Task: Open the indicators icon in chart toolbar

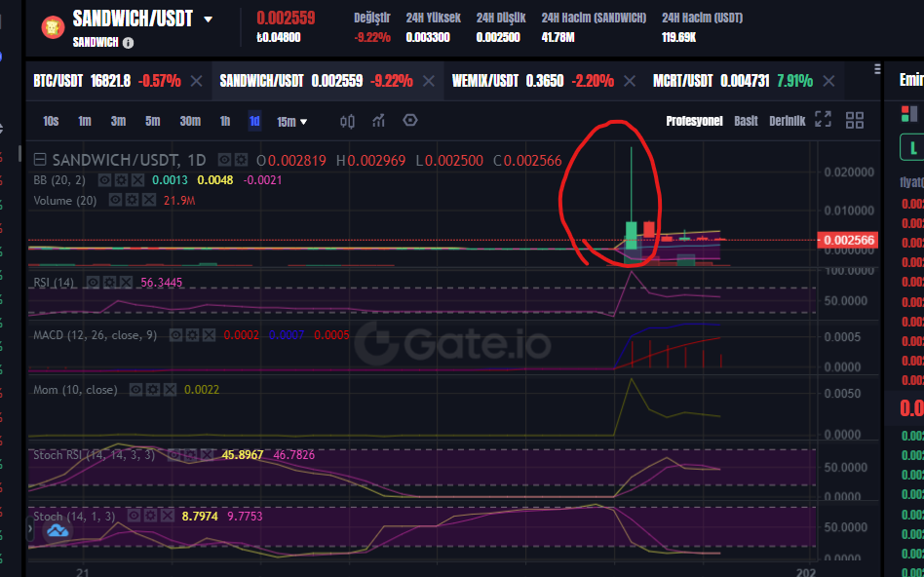Action: [x=378, y=121]
